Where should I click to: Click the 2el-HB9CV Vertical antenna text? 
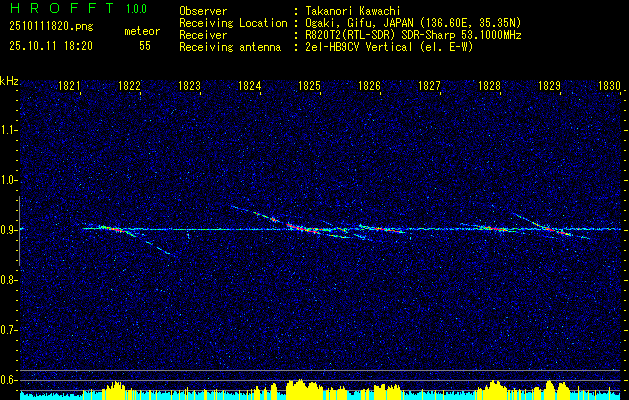coord(389,47)
